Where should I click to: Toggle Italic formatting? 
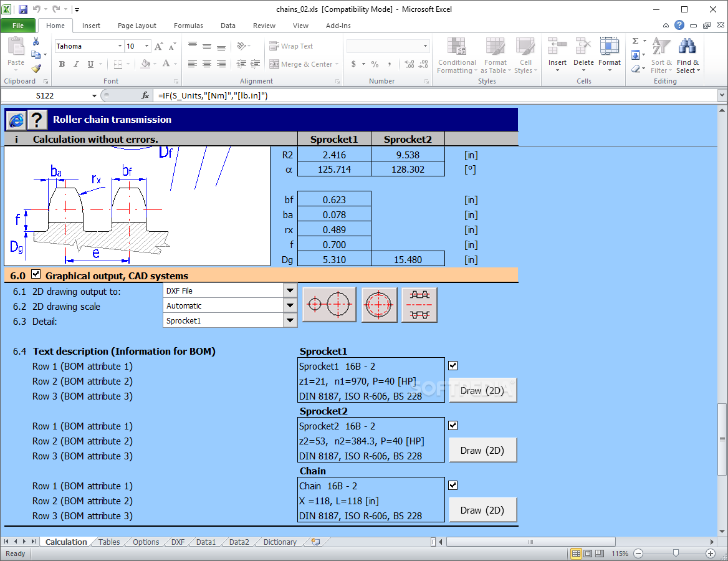tap(76, 64)
